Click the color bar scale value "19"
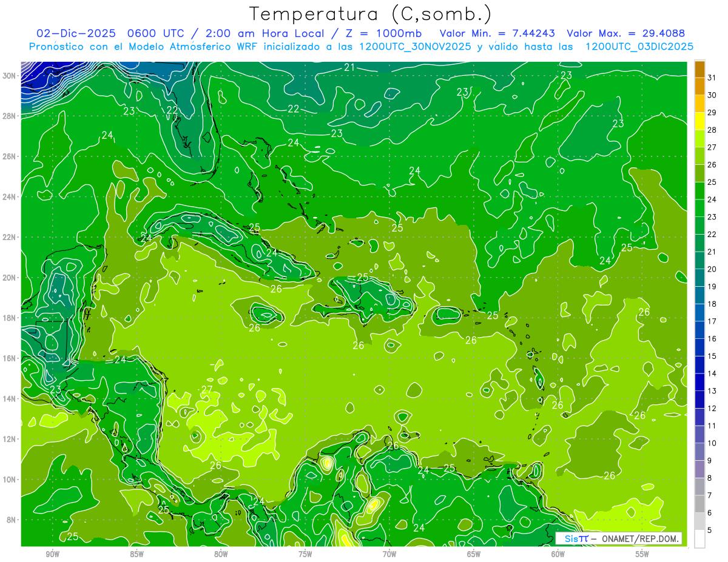 point(712,286)
